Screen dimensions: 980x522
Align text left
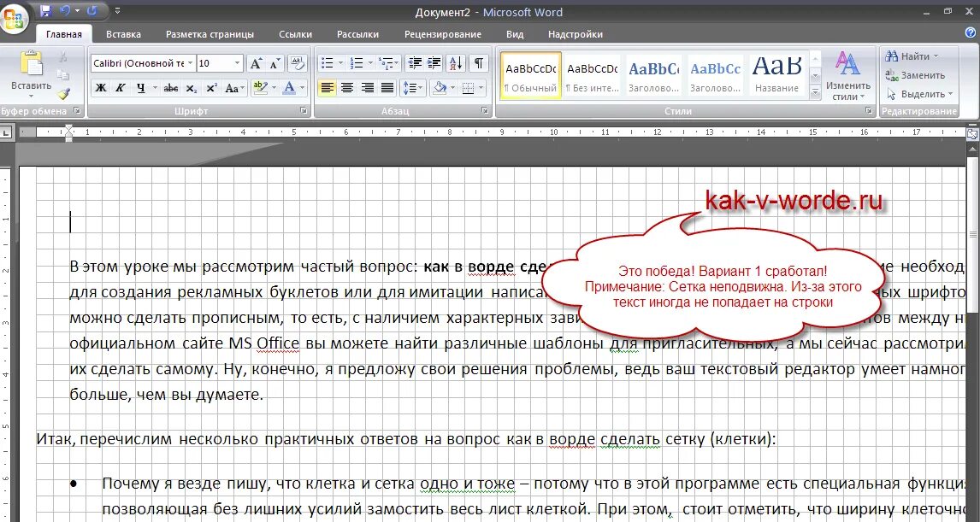click(x=327, y=88)
